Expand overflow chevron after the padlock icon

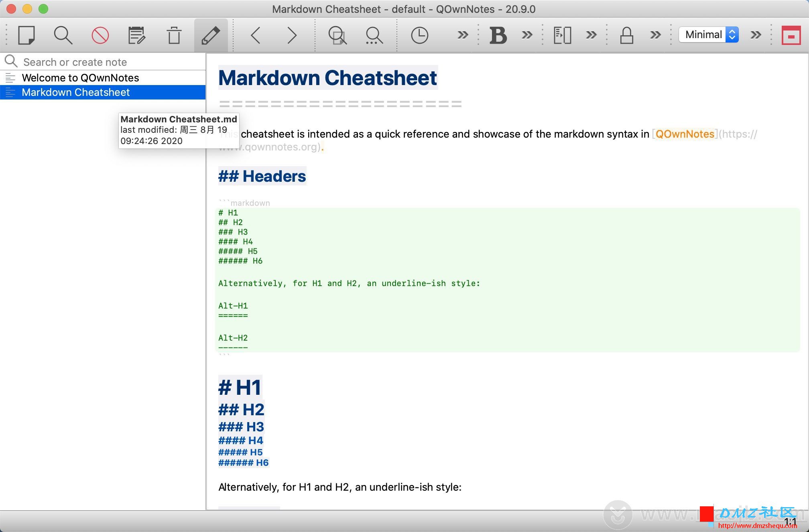point(655,35)
